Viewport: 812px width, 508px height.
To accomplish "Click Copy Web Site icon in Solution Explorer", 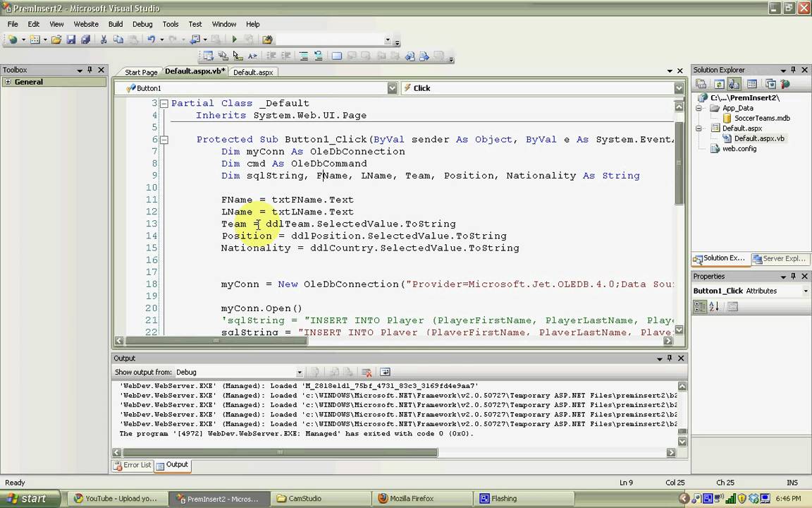I will tap(770, 84).
